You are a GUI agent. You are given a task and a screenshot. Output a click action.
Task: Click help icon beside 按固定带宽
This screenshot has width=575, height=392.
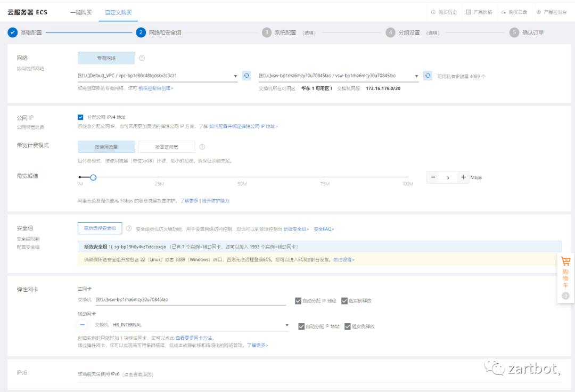tap(202, 146)
